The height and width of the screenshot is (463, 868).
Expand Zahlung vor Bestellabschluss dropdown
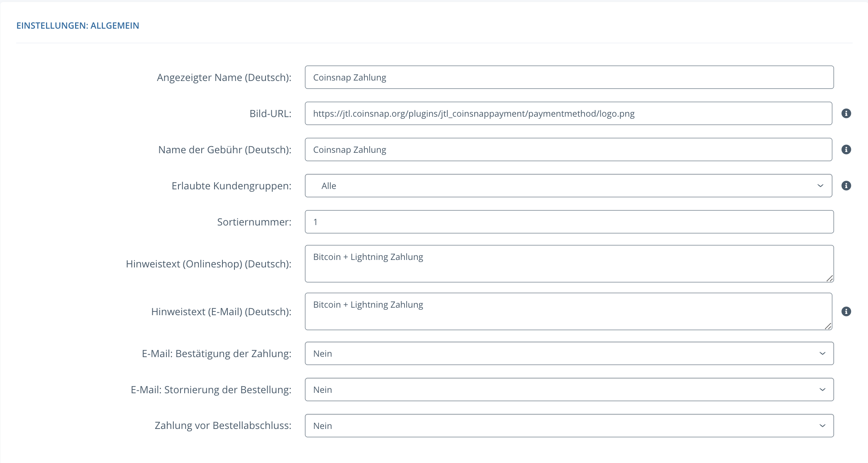point(569,426)
